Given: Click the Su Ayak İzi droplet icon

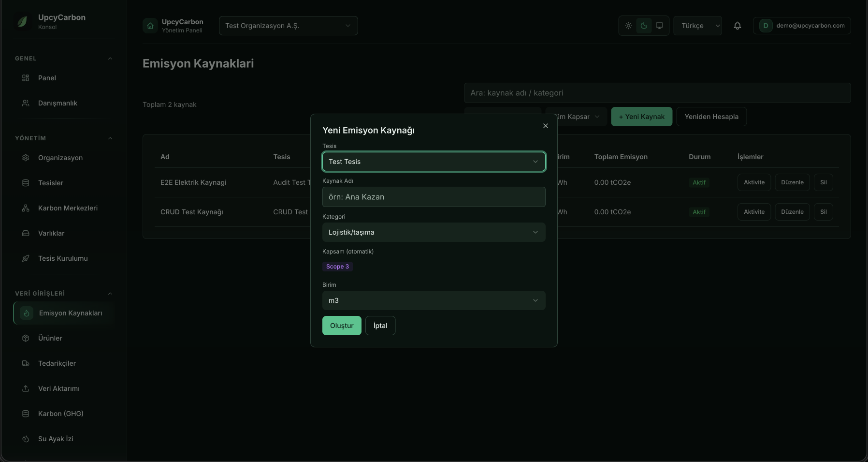Looking at the screenshot, I should (x=26, y=439).
